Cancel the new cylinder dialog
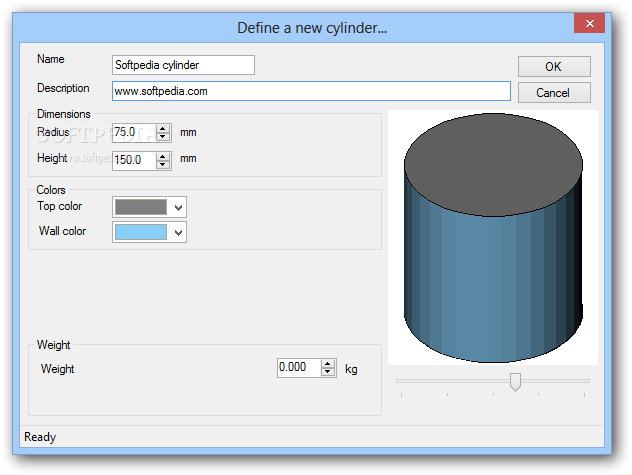The height and width of the screenshot is (475, 632). (554, 93)
